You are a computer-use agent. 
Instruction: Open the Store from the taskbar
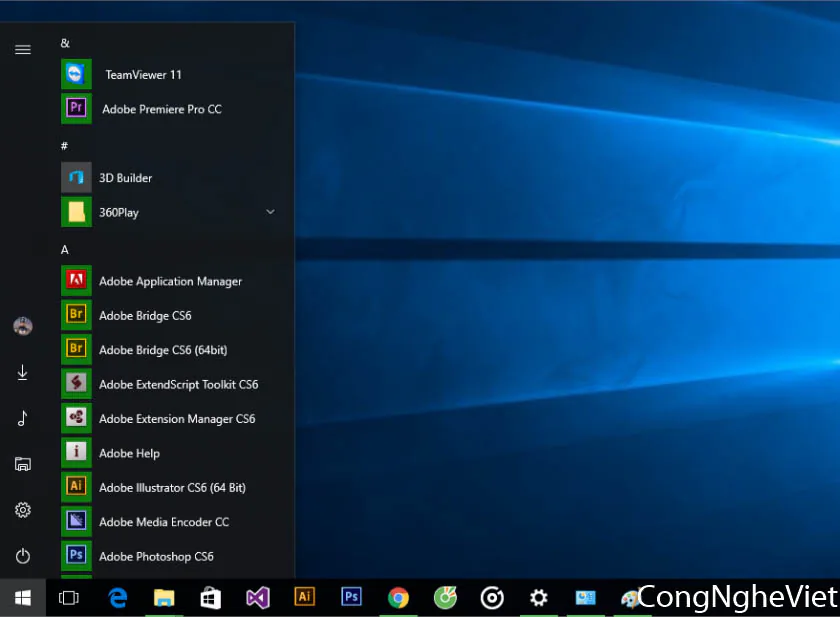click(x=211, y=598)
